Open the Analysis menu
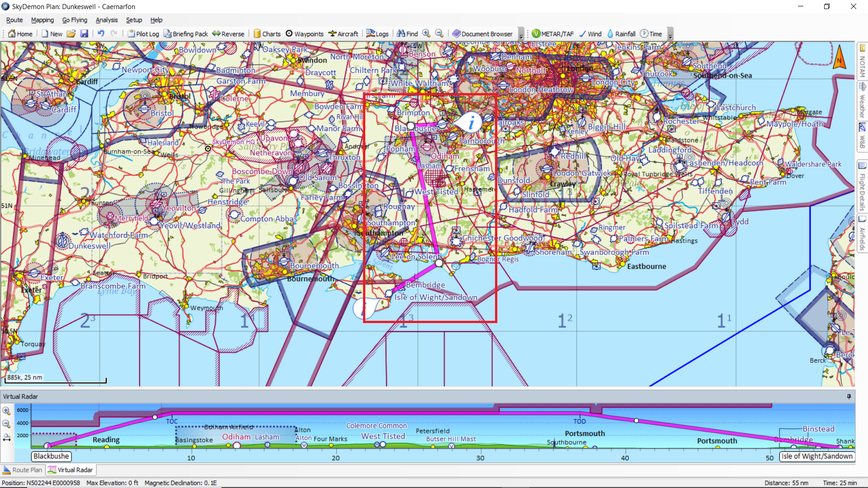Image resolution: width=868 pixels, height=488 pixels. pos(107,20)
